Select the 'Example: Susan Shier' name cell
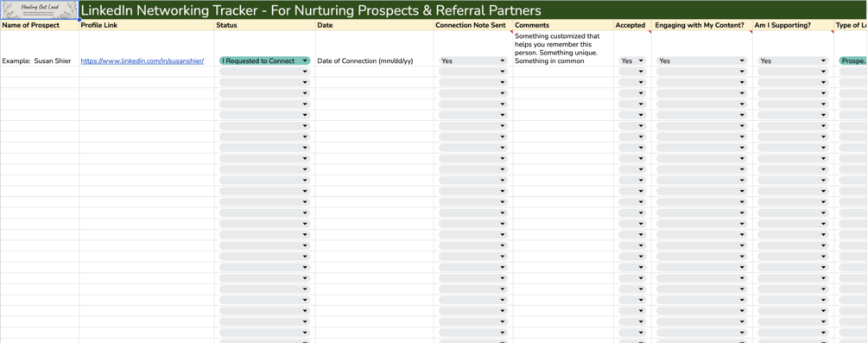The height and width of the screenshot is (343, 868). point(40,61)
